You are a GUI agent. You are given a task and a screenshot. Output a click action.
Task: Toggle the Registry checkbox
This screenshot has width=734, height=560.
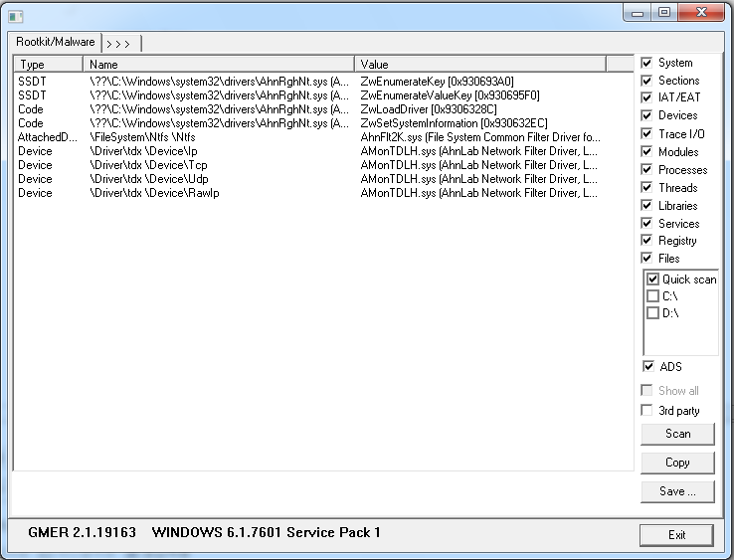647,241
